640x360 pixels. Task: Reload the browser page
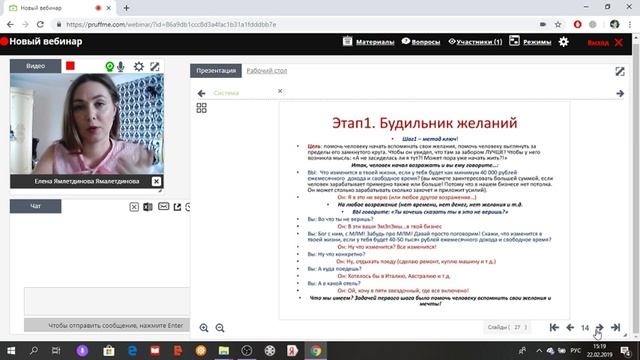pos(40,24)
